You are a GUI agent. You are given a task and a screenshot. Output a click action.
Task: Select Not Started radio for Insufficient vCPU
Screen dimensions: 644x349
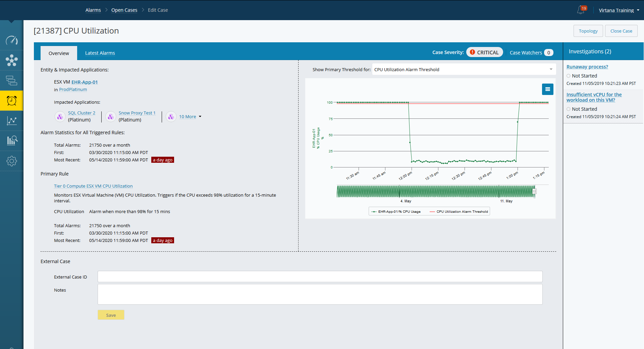(x=569, y=109)
